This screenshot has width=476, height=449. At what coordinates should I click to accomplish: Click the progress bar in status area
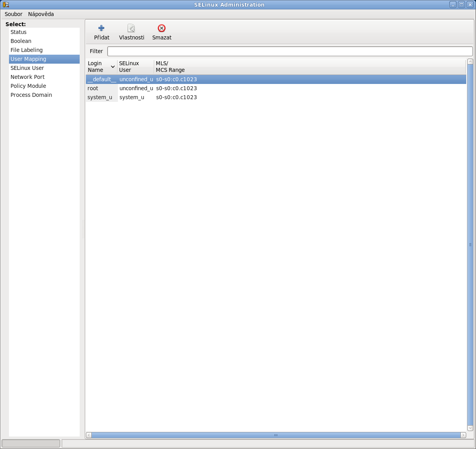(x=31, y=443)
